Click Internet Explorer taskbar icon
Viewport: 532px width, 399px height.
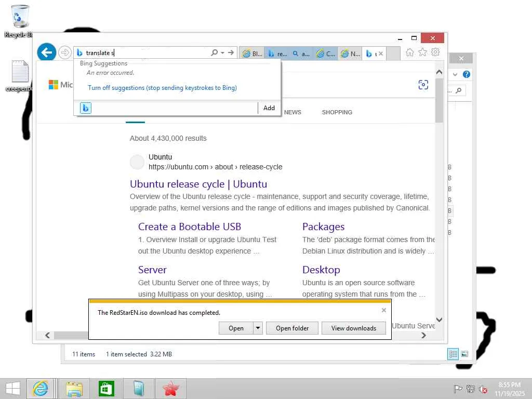[x=40, y=389]
